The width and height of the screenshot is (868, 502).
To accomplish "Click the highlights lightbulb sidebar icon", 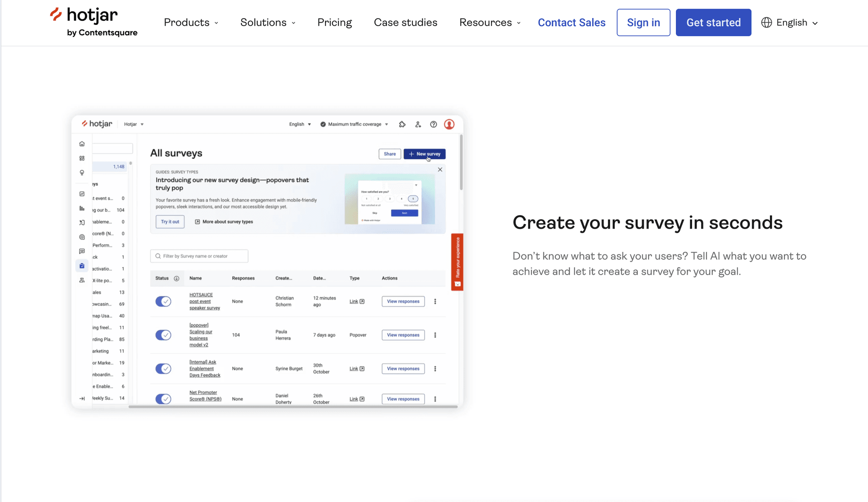I will [x=82, y=173].
